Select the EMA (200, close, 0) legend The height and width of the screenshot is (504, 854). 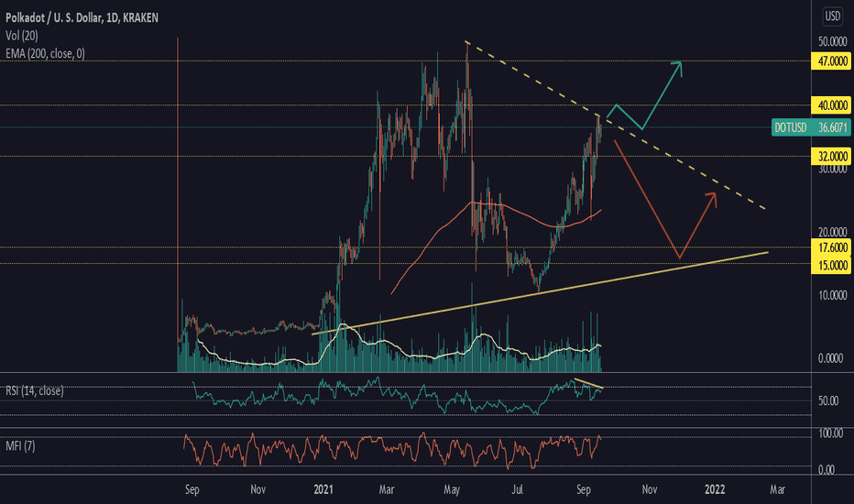pyautogui.click(x=45, y=53)
